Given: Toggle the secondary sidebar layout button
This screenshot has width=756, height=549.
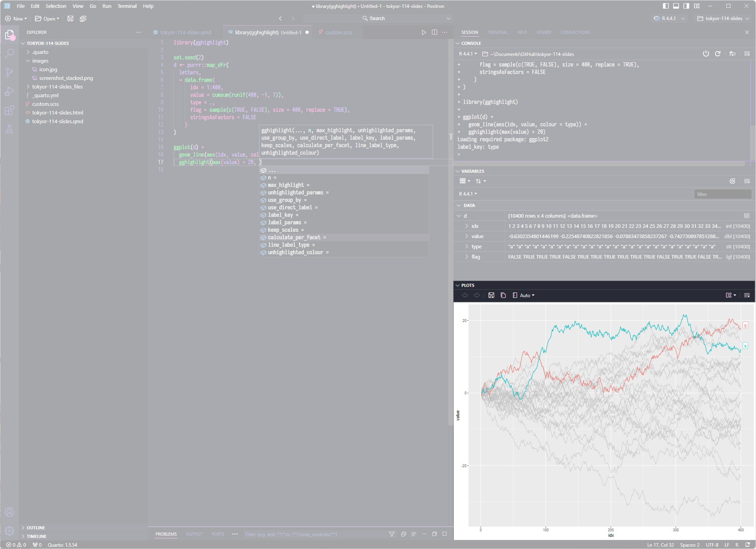Looking at the screenshot, I should (686, 6).
